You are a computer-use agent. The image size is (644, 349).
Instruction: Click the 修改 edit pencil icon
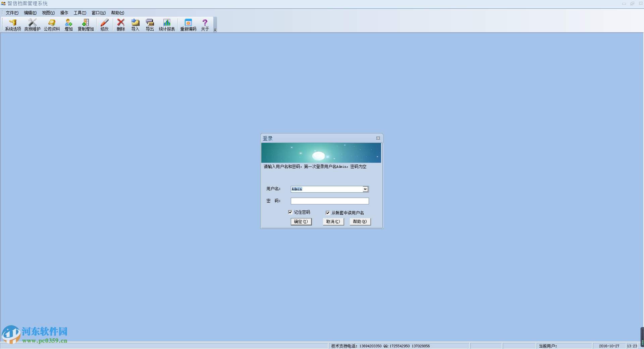pos(105,25)
